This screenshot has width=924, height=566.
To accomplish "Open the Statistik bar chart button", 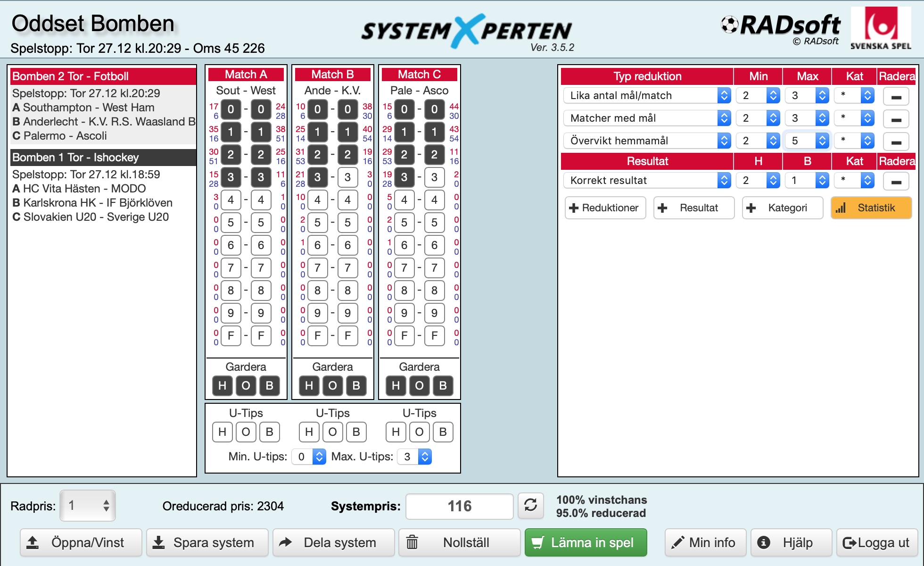I will [x=871, y=208].
